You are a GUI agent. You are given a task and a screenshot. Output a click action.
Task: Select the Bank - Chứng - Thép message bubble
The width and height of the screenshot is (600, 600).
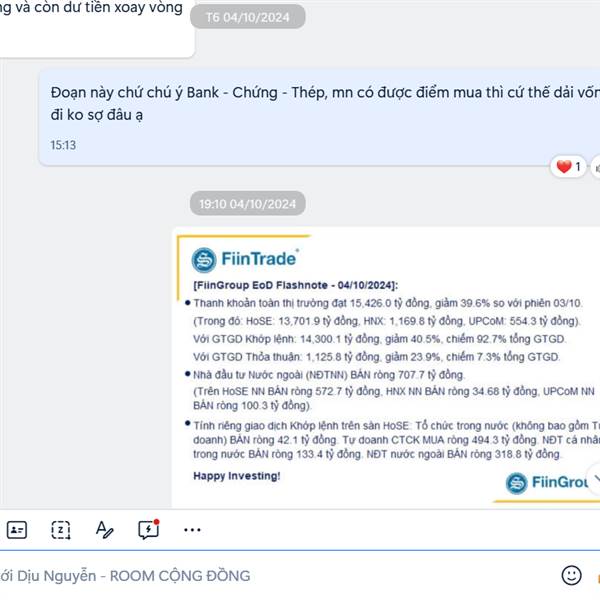(320, 118)
